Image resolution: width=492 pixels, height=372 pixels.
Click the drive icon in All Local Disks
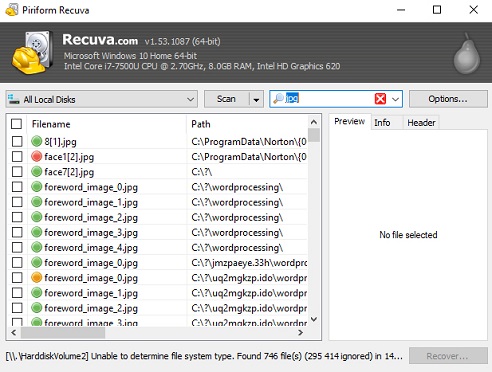coord(14,99)
